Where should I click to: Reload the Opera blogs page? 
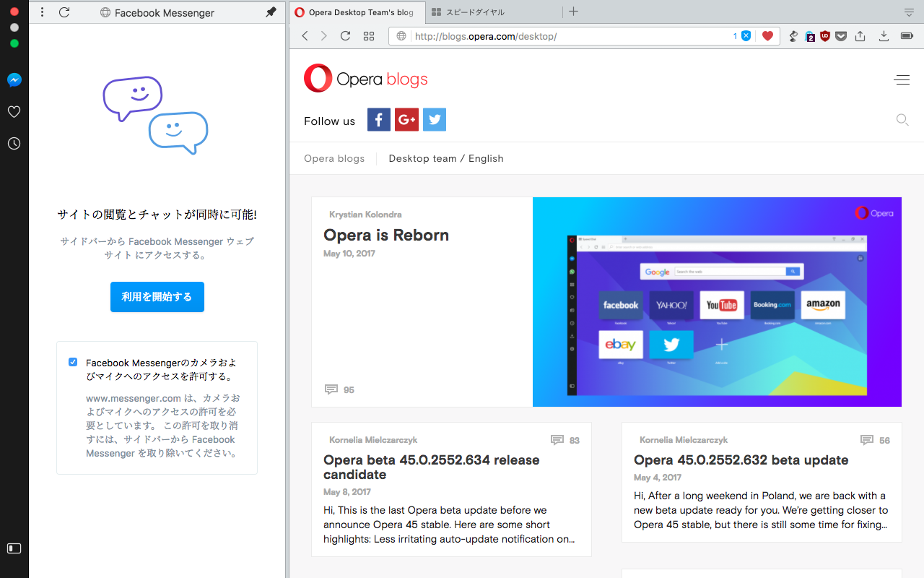click(345, 36)
